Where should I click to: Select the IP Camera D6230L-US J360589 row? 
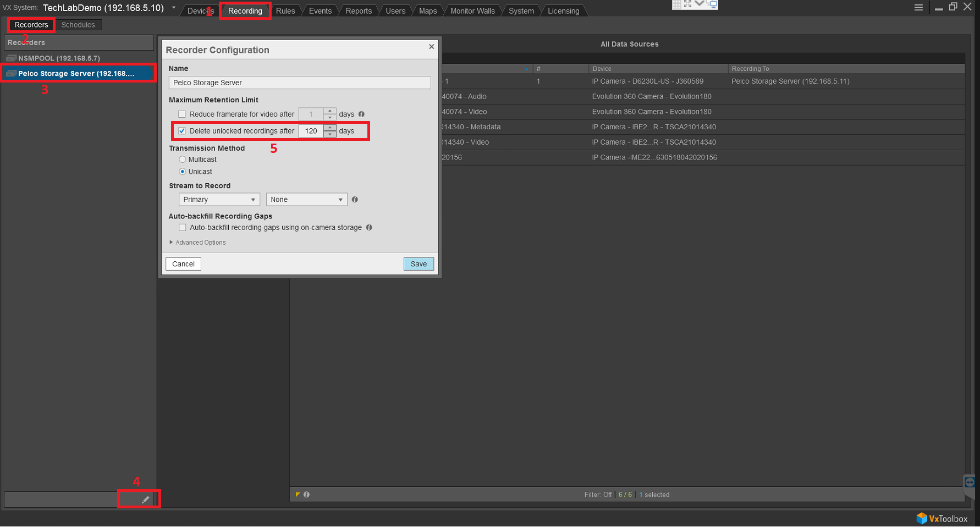point(703,81)
